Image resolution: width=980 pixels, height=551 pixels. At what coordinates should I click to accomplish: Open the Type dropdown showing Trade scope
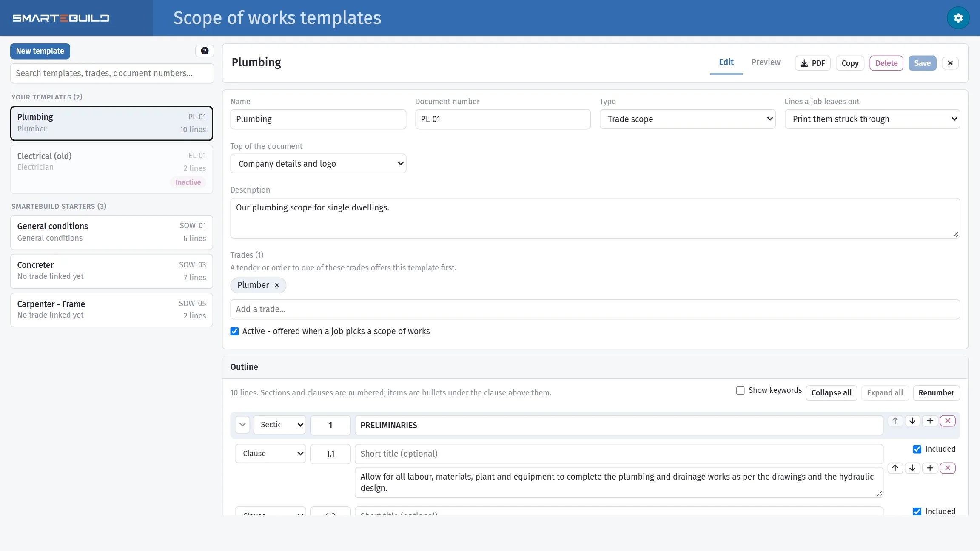tap(687, 119)
